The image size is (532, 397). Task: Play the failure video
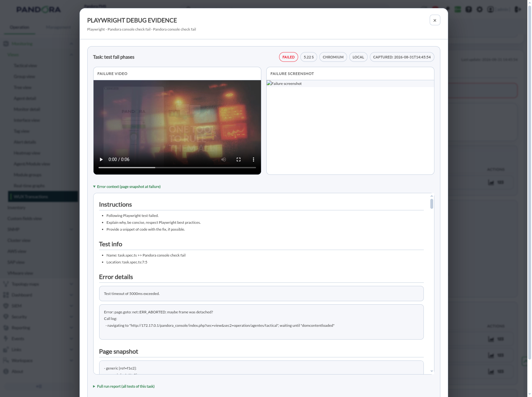coord(101,159)
